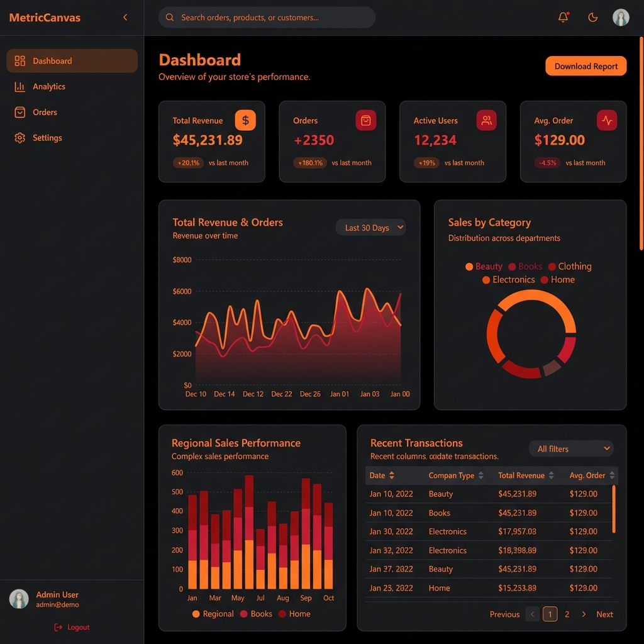
Task: Toggle dark mode moon icon
Action: 592,18
